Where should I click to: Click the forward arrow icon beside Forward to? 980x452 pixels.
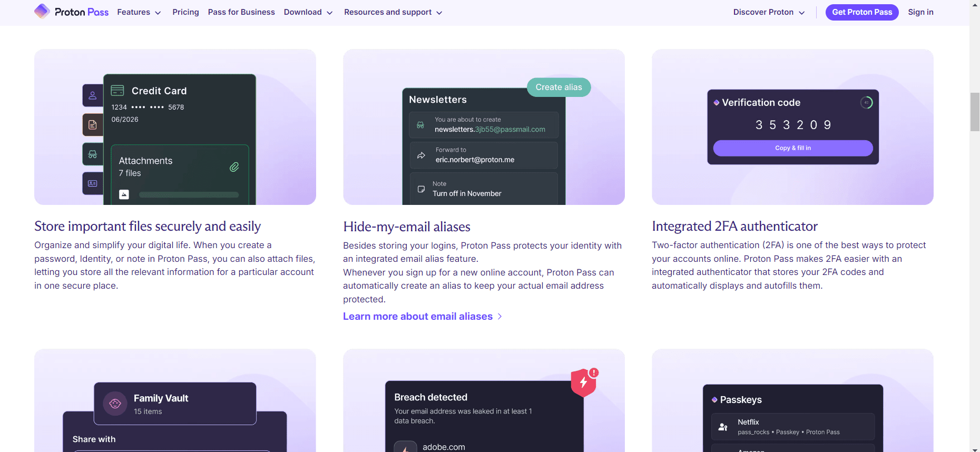pyautogui.click(x=421, y=155)
